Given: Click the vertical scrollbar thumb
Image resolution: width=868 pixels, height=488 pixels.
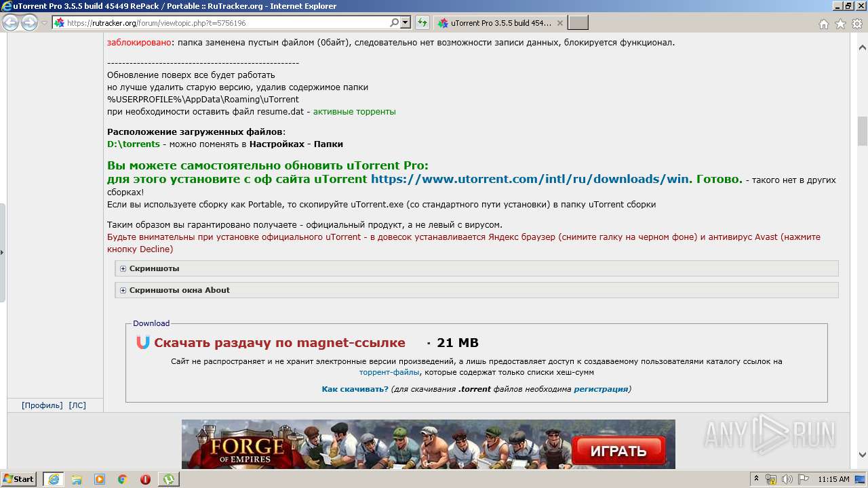Looking at the screenshot, I should click(863, 131).
